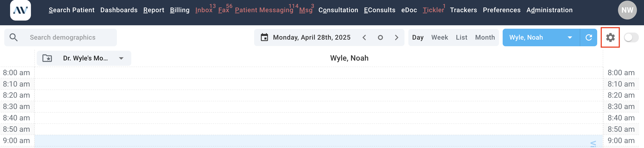
Task: Refresh the schedule with reload icon
Action: coord(589,37)
